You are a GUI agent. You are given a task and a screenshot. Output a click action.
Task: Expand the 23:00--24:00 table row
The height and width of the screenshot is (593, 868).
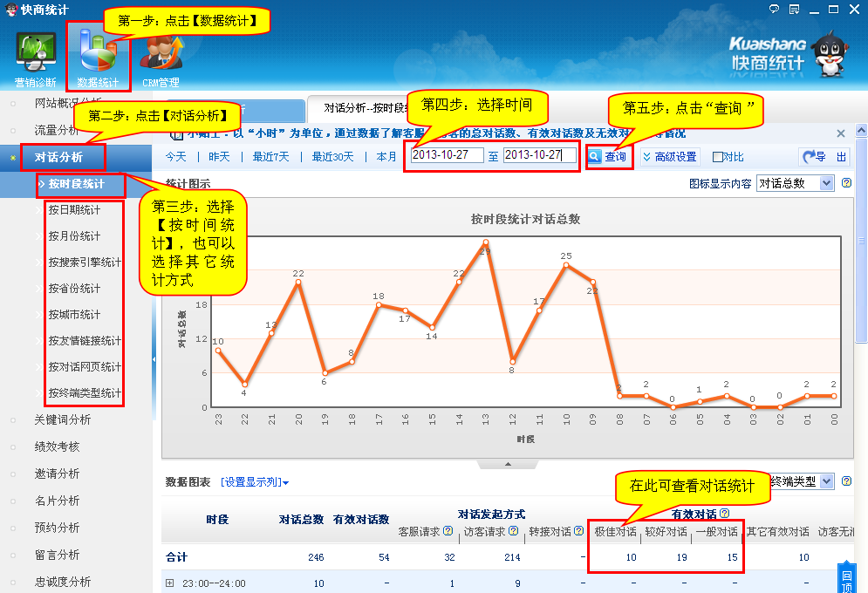[x=170, y=583]
